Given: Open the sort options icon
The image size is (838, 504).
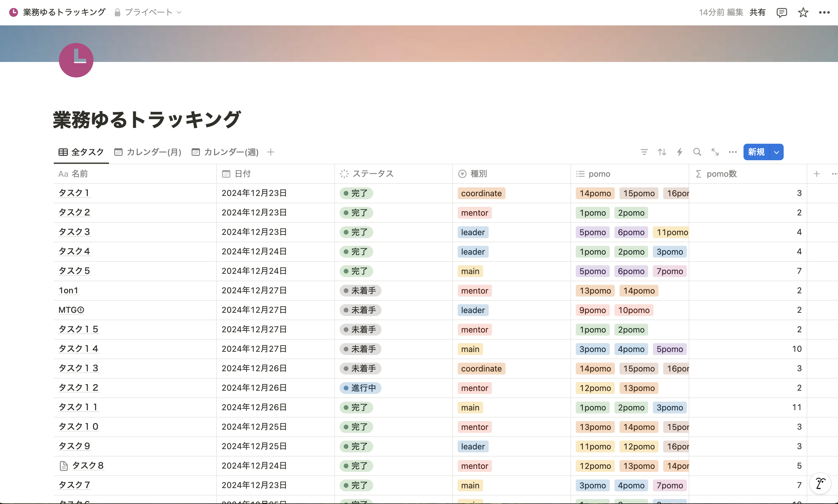Looking at the screenshot, I should [x=662, y=152].
